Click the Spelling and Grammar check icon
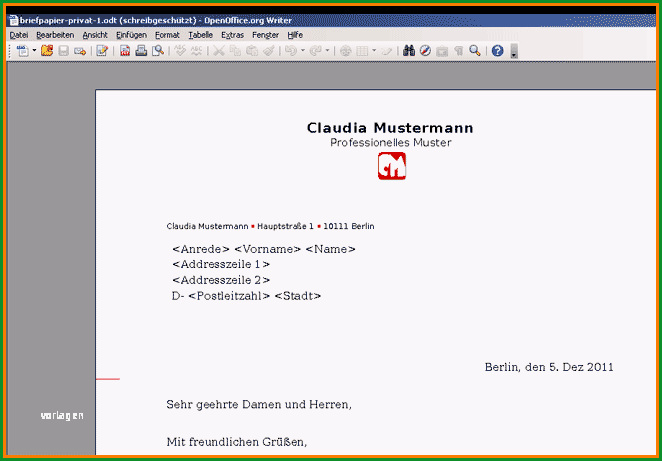This screenshot has width=662, height=461. [x=180, y=51]
